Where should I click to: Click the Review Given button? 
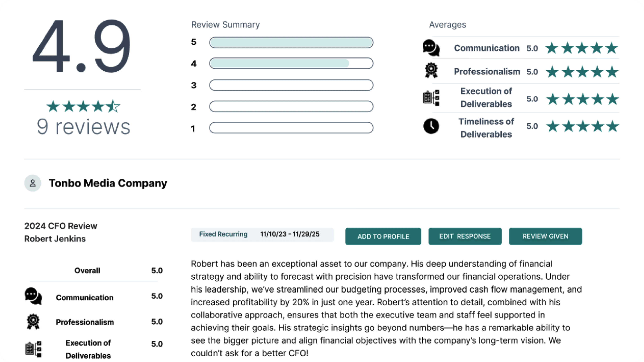(x=545, y=236)
